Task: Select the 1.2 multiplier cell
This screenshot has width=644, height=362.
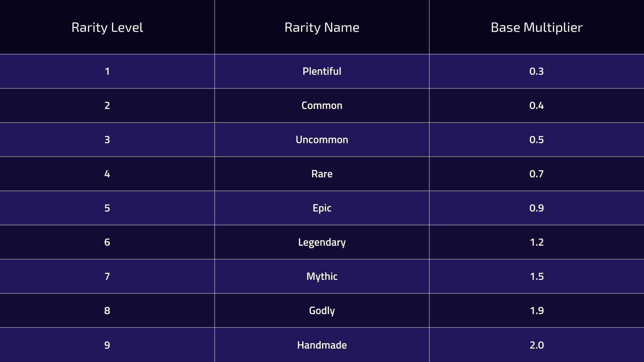Action: [536, 242]
